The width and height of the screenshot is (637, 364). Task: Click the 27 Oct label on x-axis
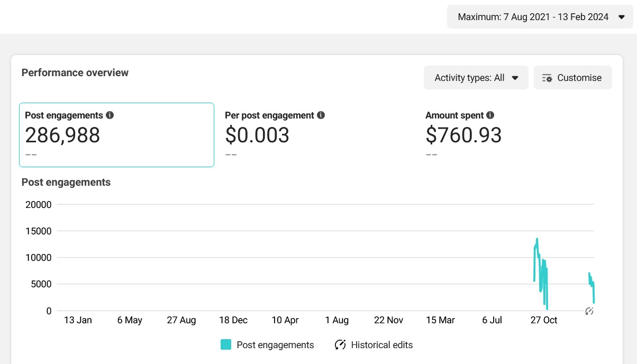tap(544, 320)
